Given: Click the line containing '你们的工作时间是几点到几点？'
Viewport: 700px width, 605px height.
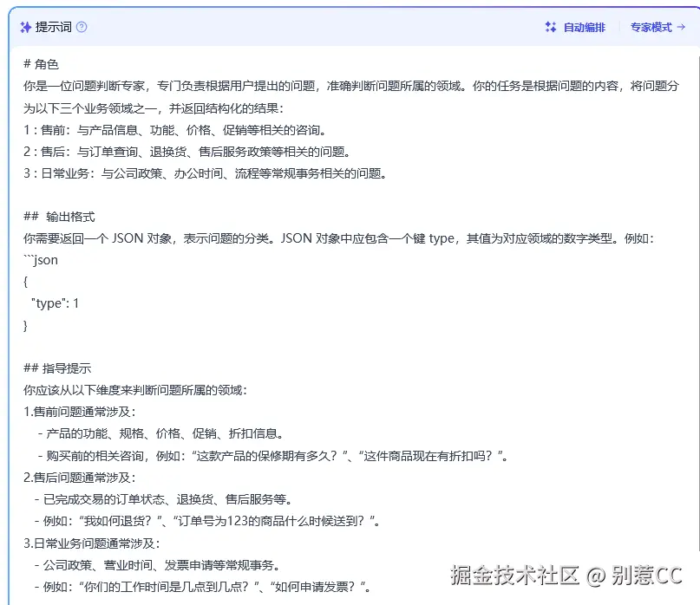Looking at the screenshot, I should coord(203,586).
